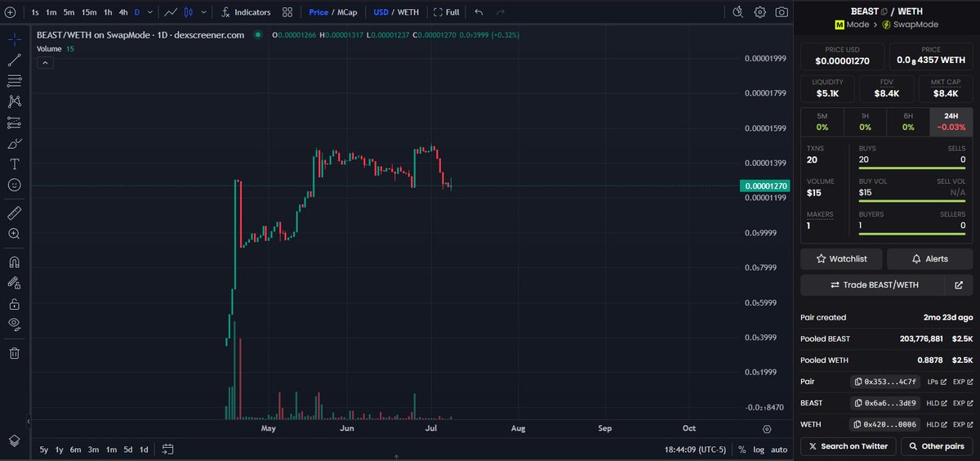Collapse the indicator legend chevron
Screen dimensions: 980x461
click(45, 62)
